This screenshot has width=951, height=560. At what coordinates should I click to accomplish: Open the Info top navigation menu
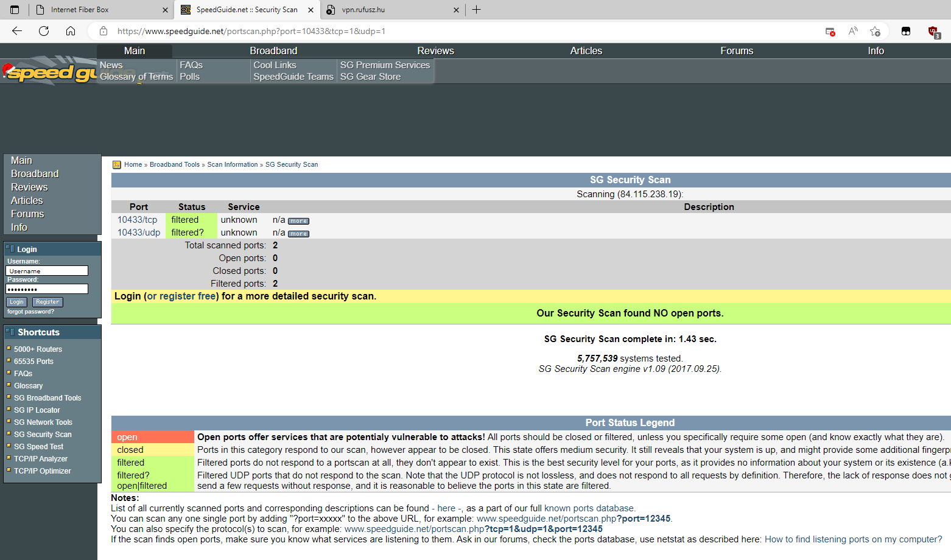(876, 51)
